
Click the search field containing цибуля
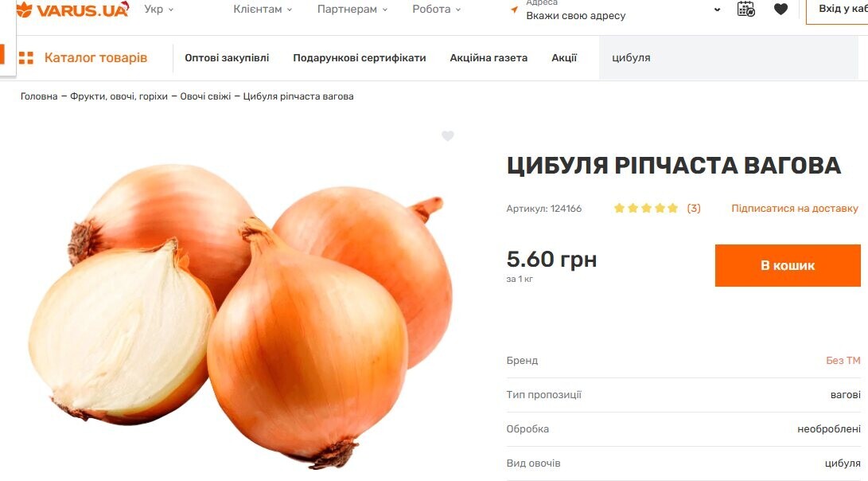coord(729,57)
